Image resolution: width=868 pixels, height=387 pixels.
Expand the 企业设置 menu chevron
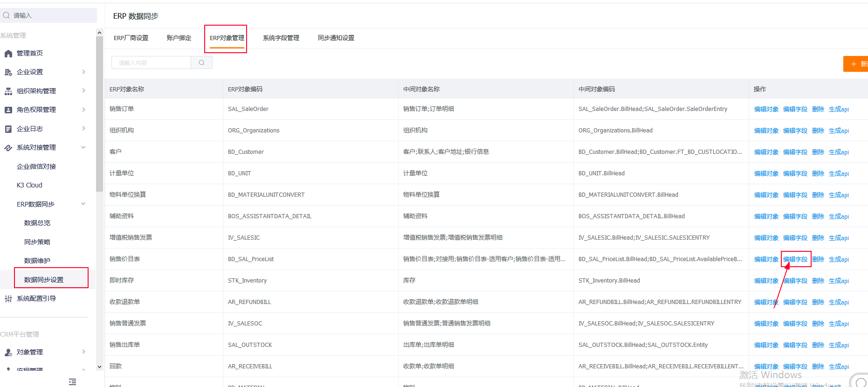[x=84, y=72]
